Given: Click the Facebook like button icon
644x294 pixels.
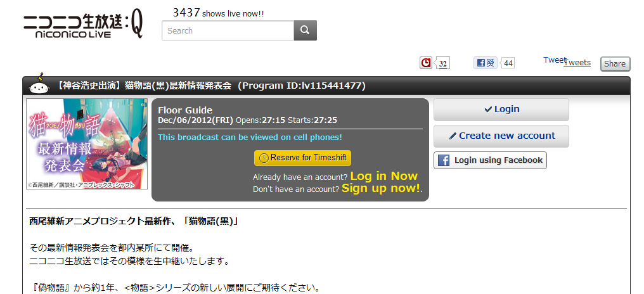Looking at the screenshot, I should click(x=486, y=63).
